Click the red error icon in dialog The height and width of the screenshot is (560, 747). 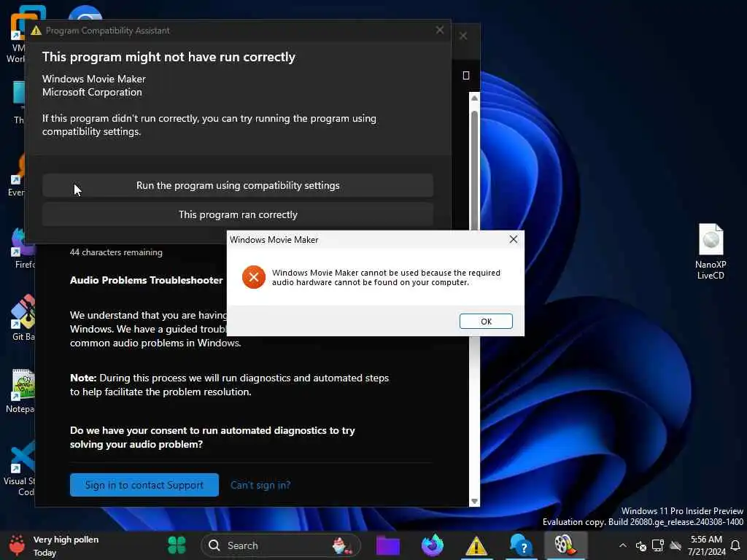tap(253, 277)
